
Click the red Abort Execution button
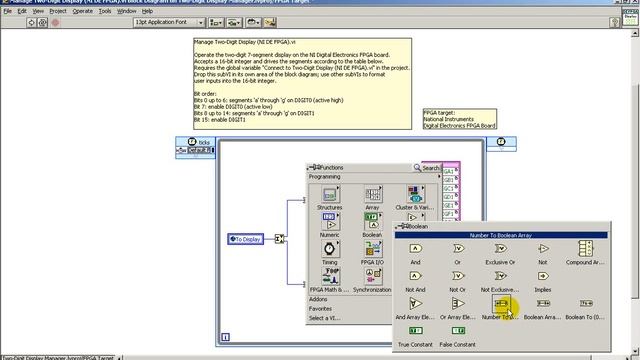55,23
